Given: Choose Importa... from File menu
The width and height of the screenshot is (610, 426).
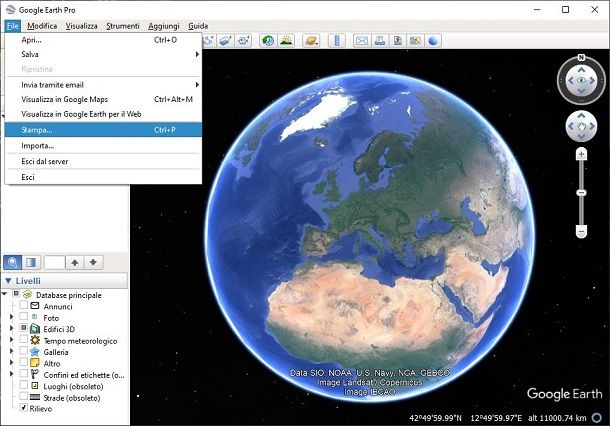Looking at the screenshot, I should [103, 146].
